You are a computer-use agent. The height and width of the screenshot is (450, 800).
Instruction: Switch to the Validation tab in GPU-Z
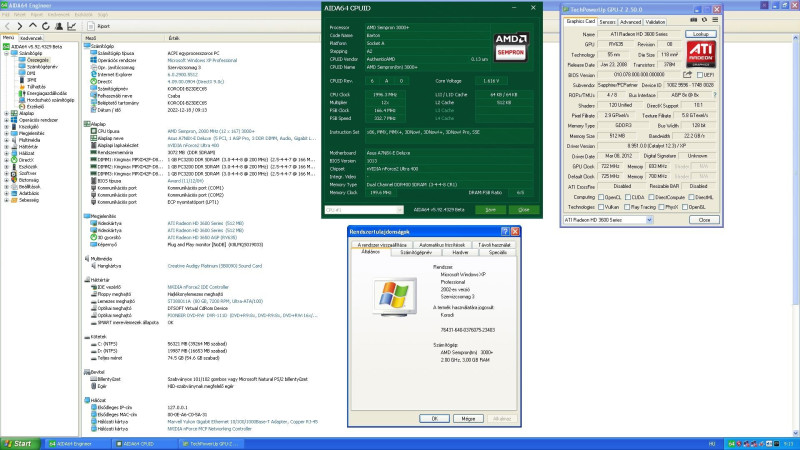pyautogui.click(x=655, y=22)
